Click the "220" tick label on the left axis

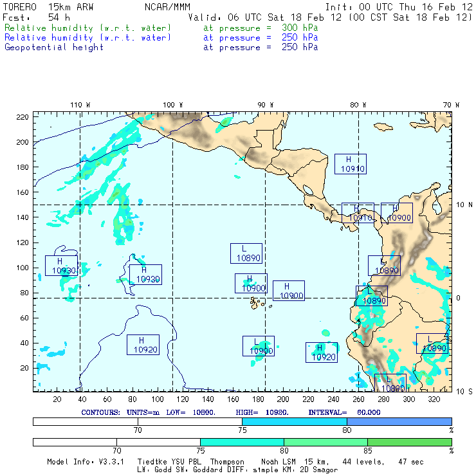(23, 117)
